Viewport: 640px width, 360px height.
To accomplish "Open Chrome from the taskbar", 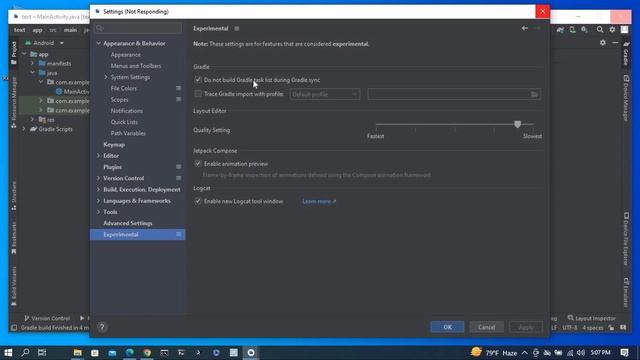I will (147, 353).
